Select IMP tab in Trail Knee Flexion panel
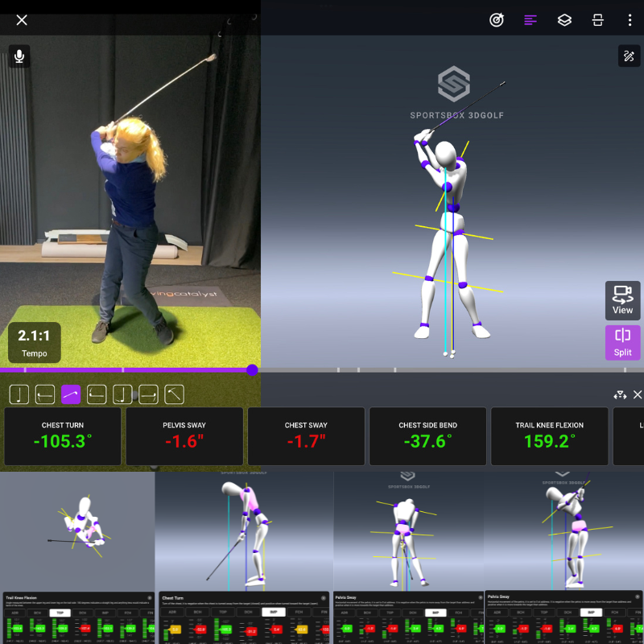 [105, 613]
